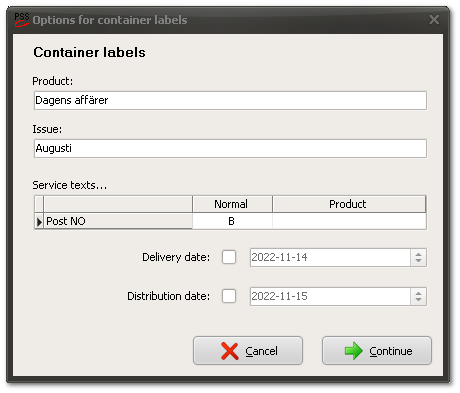Click the Normal cell containing B
The image size is (460, 393).
[x=232, y=221]
